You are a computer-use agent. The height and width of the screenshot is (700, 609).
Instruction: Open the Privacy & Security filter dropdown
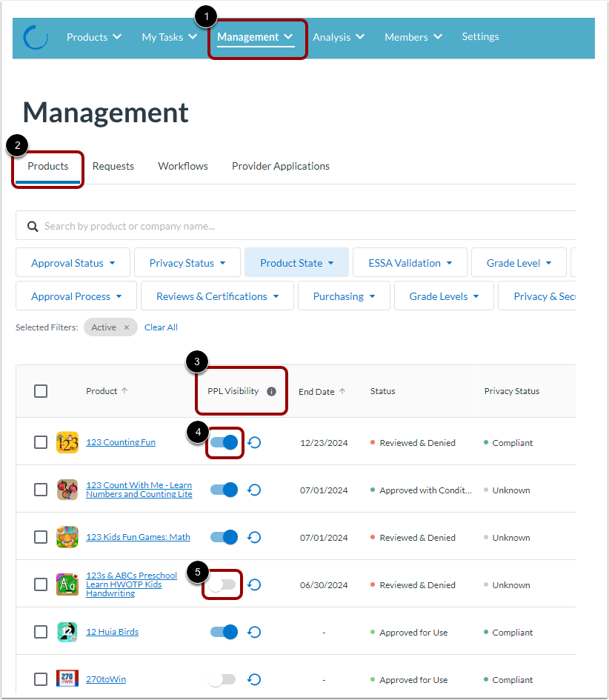pyautogui.click(x=536, y=296)
